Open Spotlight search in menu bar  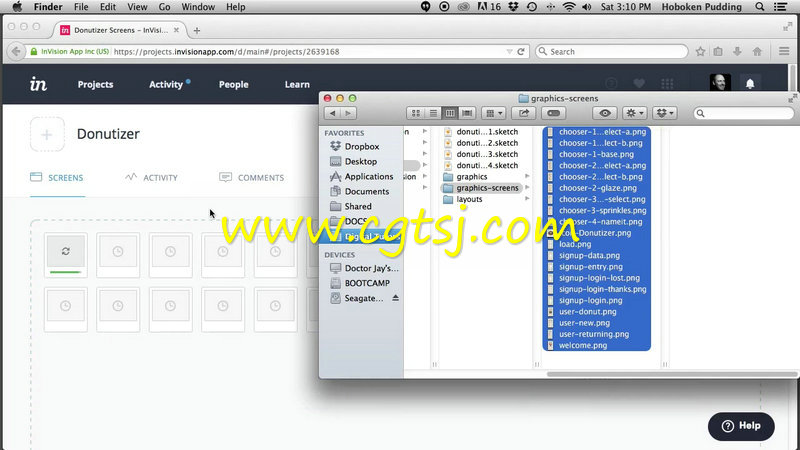760,7
